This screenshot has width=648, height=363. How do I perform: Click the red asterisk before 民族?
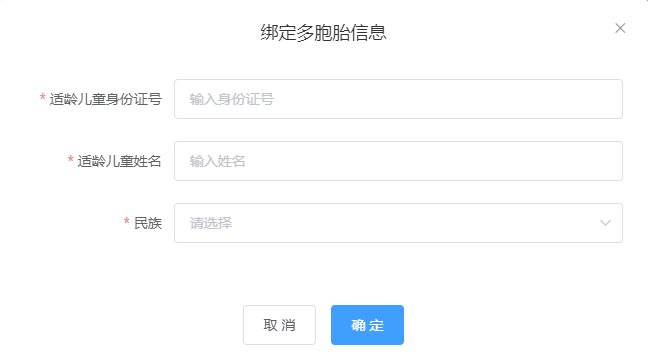[x=127, y=221]
